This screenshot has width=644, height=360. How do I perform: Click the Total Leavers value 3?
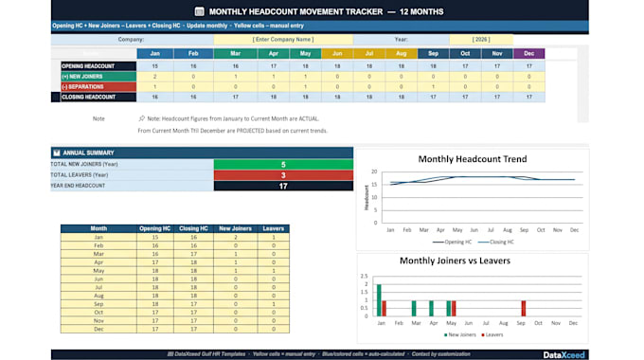(x=283, y=175)
